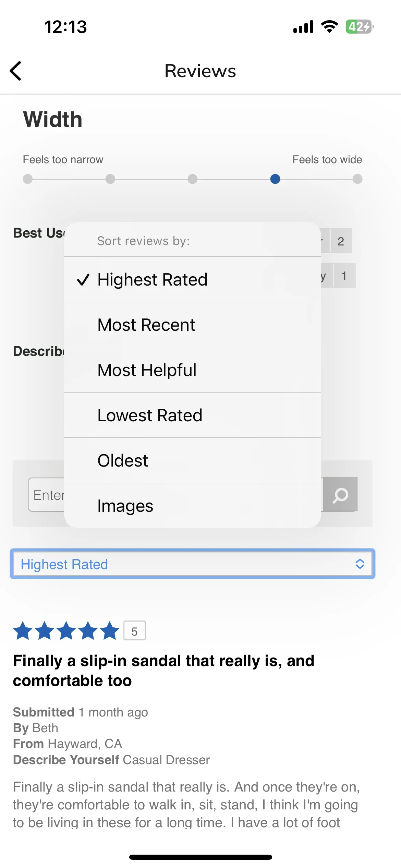Click the five-star rating icons
401x868 pixels.
pos(66,631)
